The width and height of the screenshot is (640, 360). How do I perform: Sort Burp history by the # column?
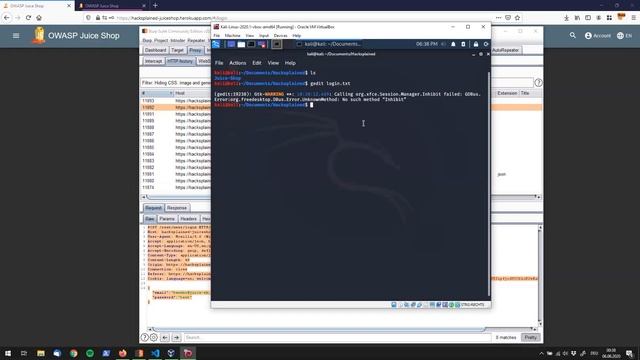coord(157,93)
